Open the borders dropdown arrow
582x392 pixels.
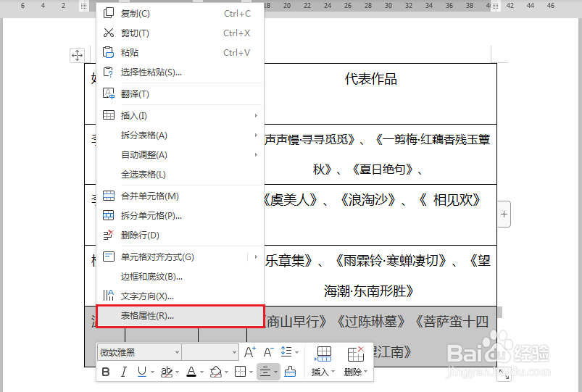coord(251,372)
